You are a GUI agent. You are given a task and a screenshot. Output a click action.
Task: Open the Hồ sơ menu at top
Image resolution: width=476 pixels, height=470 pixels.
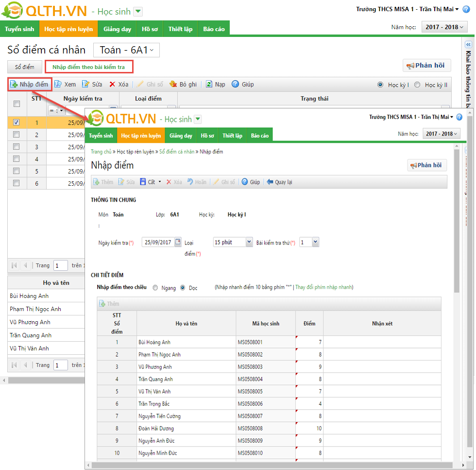pyautogui.click(x=150, y=29)
